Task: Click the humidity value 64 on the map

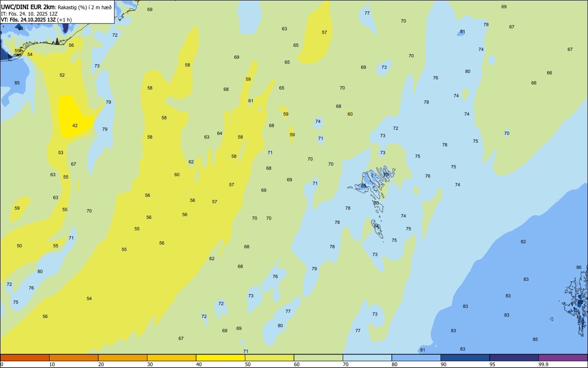Action: (220, 134)
